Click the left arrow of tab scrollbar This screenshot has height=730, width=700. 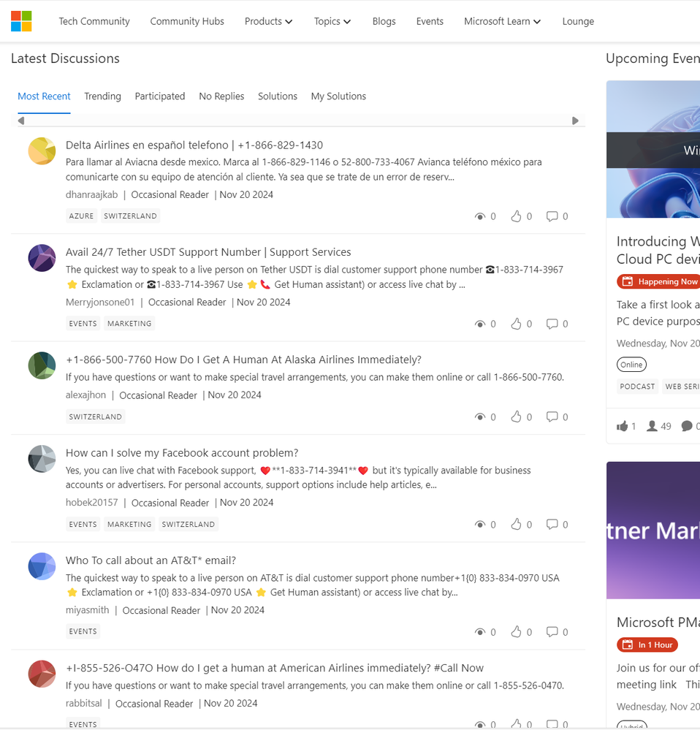(x=21, y=121)
